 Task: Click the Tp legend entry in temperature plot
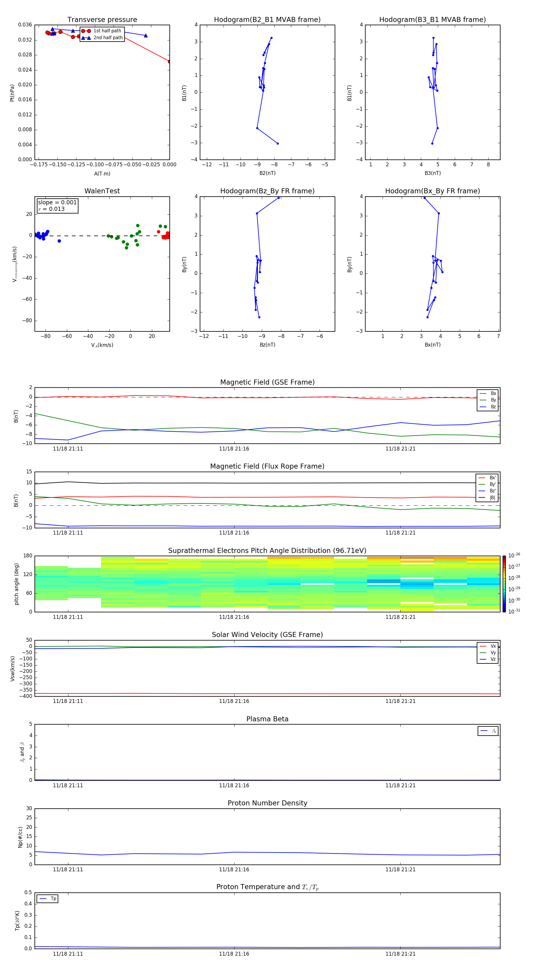pyautogui.click(x=47, y=899)
